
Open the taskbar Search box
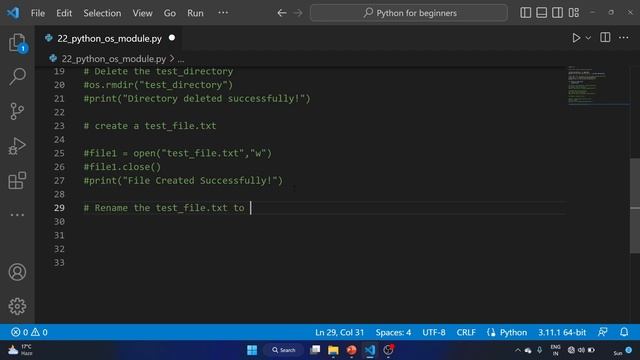pos(284,350)
